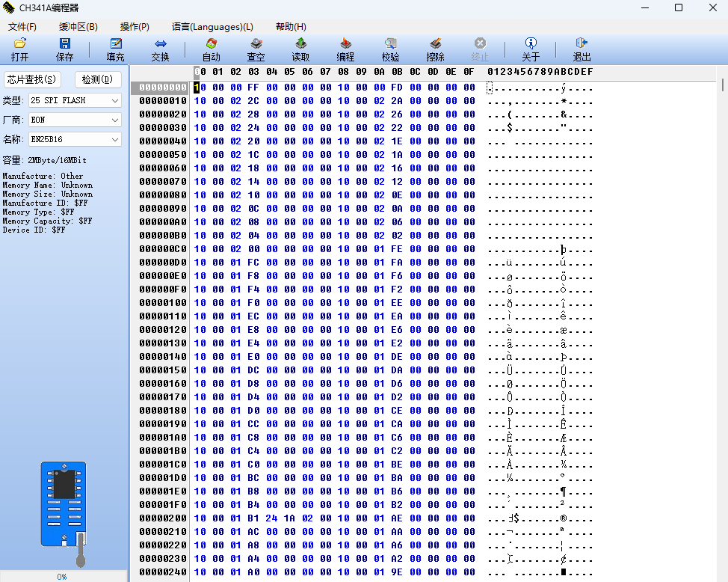Close the CH341A programmer window
Viewport: 728px width, 582px height.
[x=713, y=8]
